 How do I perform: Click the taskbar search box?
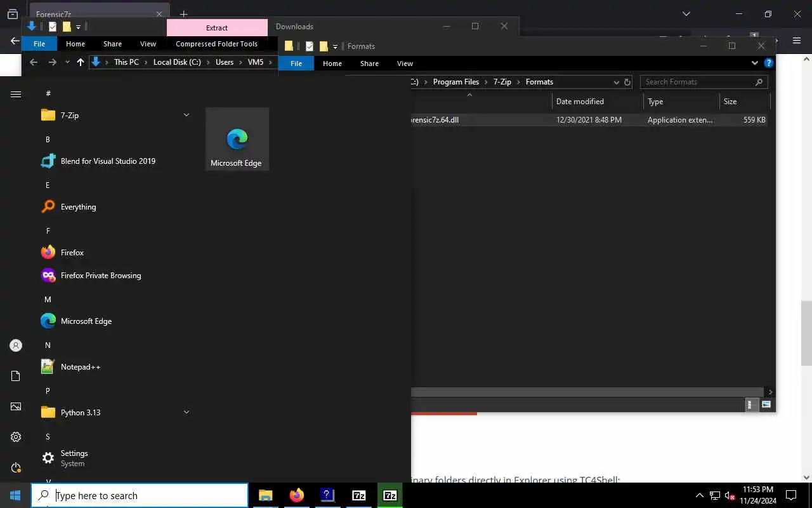click(x=140, y=495)
